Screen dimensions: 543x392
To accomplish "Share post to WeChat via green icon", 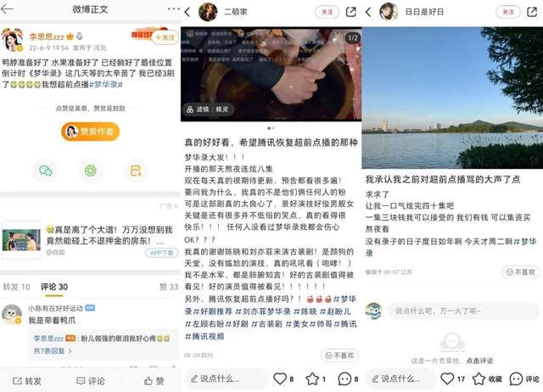I will pos(45,171).
